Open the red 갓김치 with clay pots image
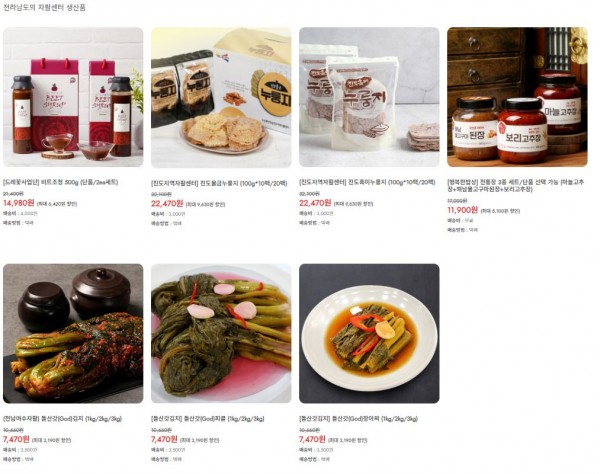Image resolution: width=600 pixels, height=474 pixels. point(73,334)
